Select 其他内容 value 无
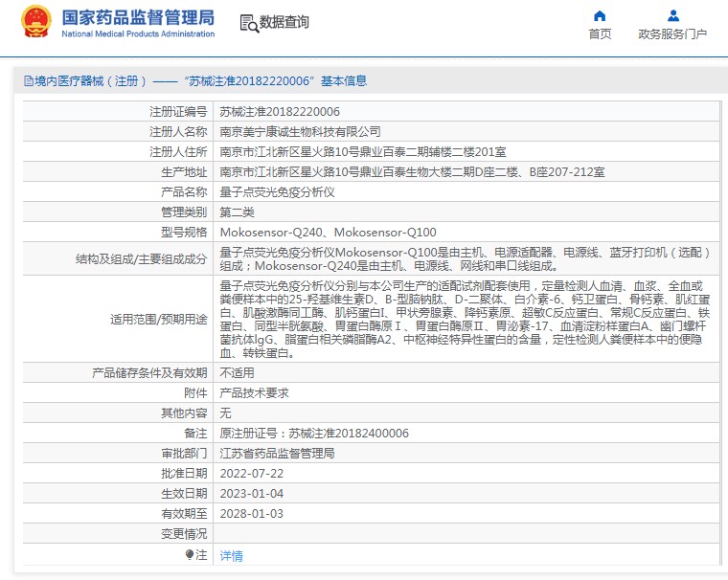This screenshot has height=580, width=728. [225, 413]
